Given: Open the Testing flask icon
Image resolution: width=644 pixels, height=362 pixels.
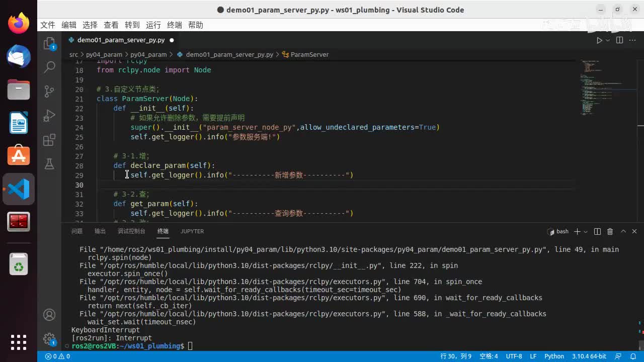Looking at the screenshot, I should point(49,164).
